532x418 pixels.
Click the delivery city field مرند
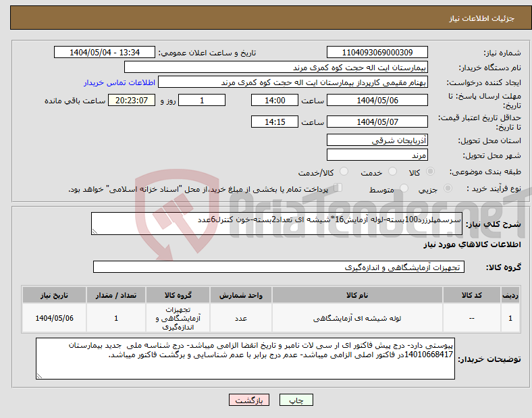click(x=377, y=155)
